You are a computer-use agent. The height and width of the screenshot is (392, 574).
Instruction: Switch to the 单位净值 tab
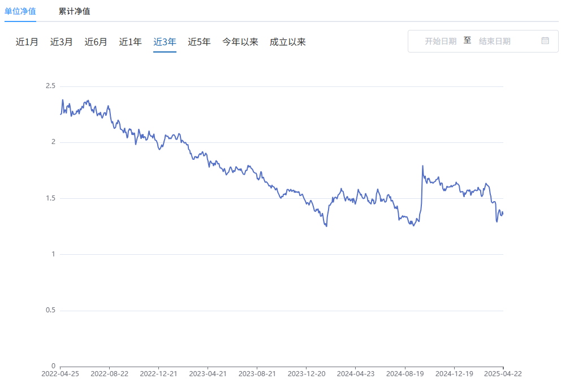coord(20,11)
